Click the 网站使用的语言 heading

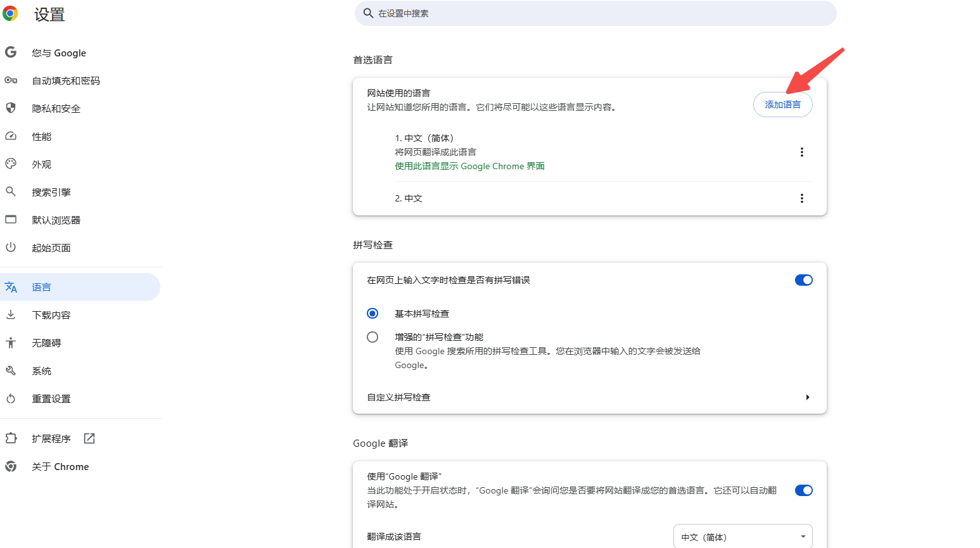point(398,93)
